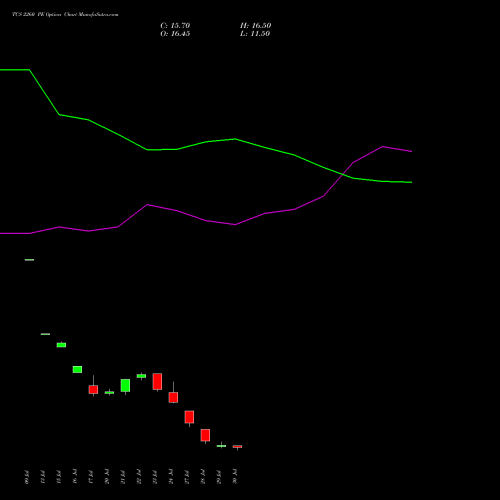The width and height of the screenshot is (500, 500).
Task: Click the 30 Jul date label
Action: point(235,477)
